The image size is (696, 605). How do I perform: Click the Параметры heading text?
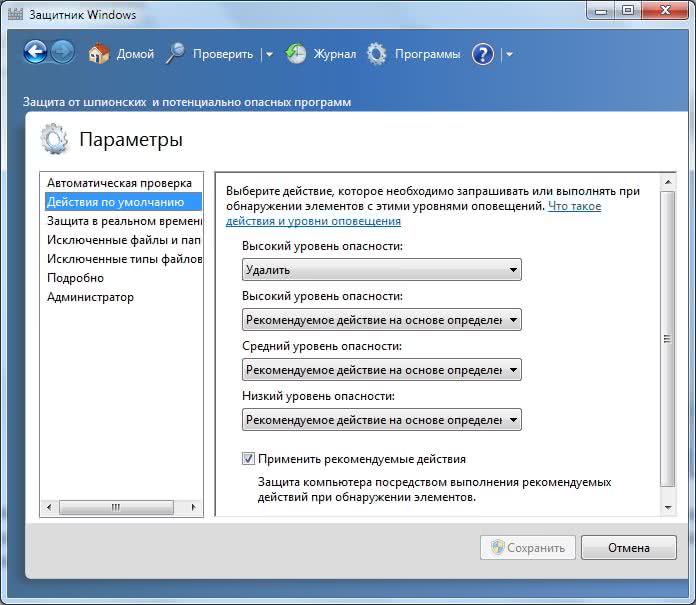tap(131, 139)
